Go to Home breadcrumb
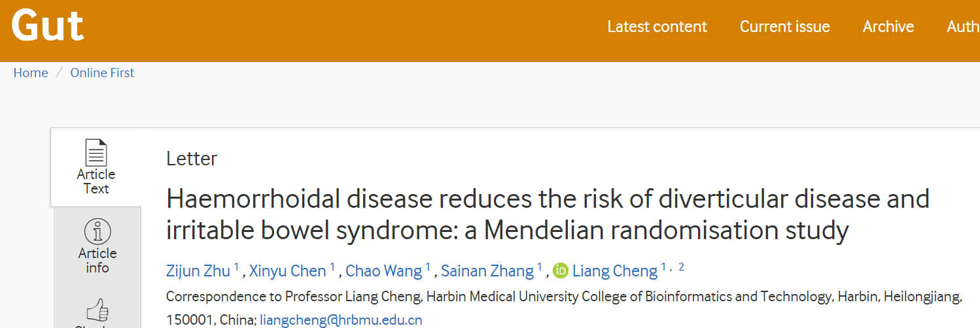Screen dimensions: 980x328 [x=31, y=73]
